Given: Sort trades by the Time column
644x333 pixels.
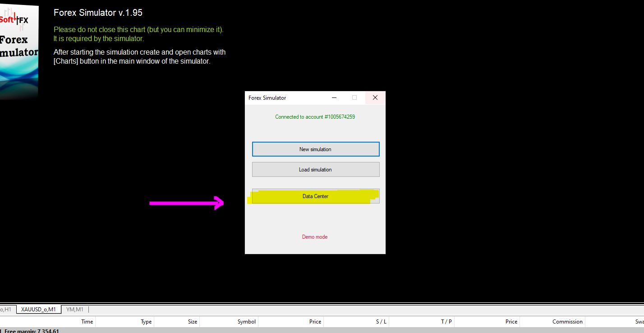Looking at the screenshot, I should click(87, 322).
